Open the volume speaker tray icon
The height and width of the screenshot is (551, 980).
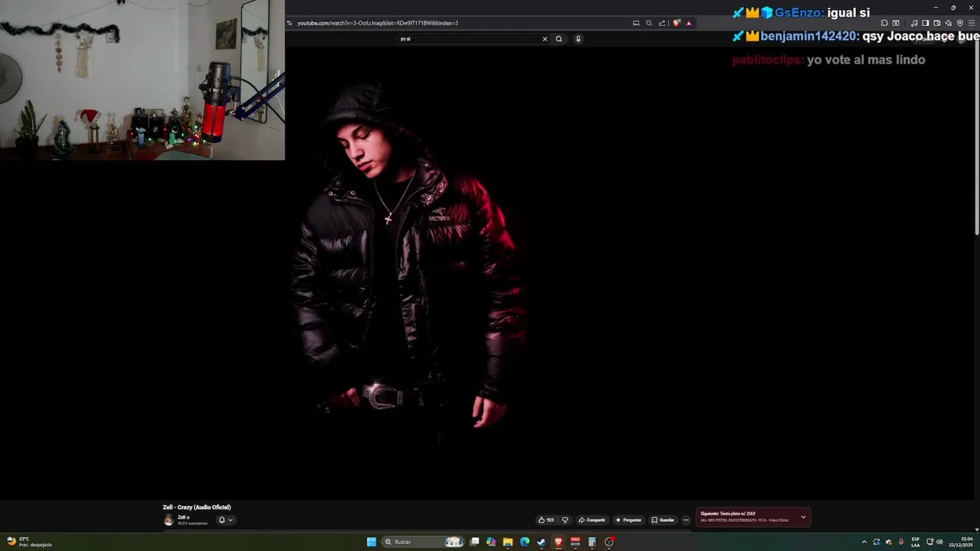(x=939, y=542)
